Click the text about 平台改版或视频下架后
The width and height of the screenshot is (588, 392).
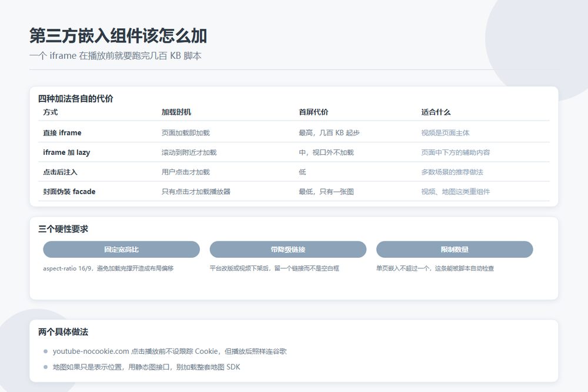coord(275,268)
